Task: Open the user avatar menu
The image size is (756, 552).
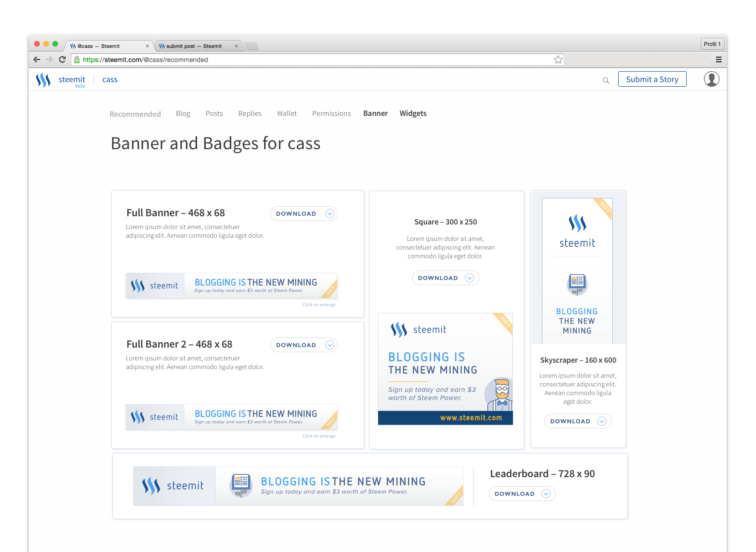Action: (x=711, y=79)
